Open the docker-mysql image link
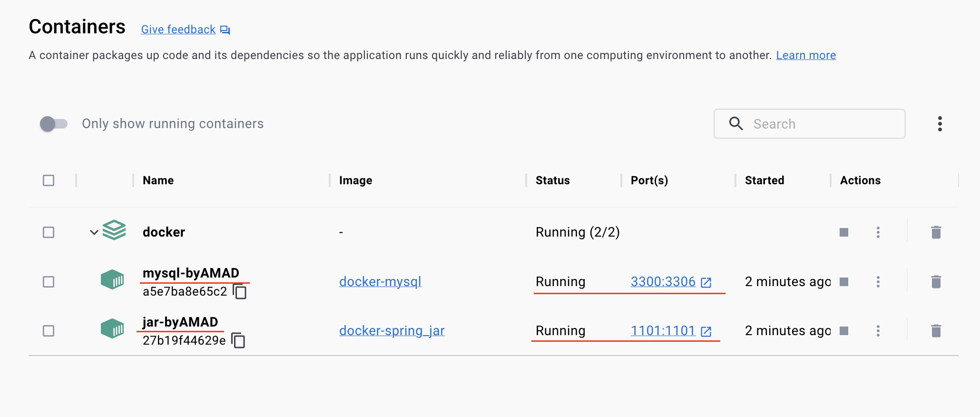This screenshot has height=417, width=980. (380, 282)
